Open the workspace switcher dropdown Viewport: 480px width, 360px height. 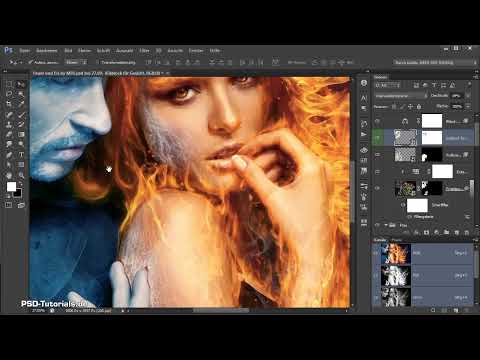point(436,62)
